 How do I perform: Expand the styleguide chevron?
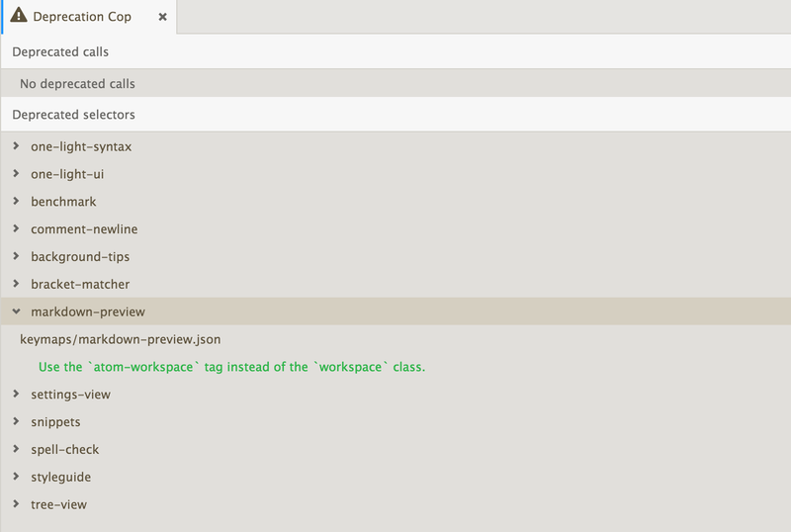16,477
